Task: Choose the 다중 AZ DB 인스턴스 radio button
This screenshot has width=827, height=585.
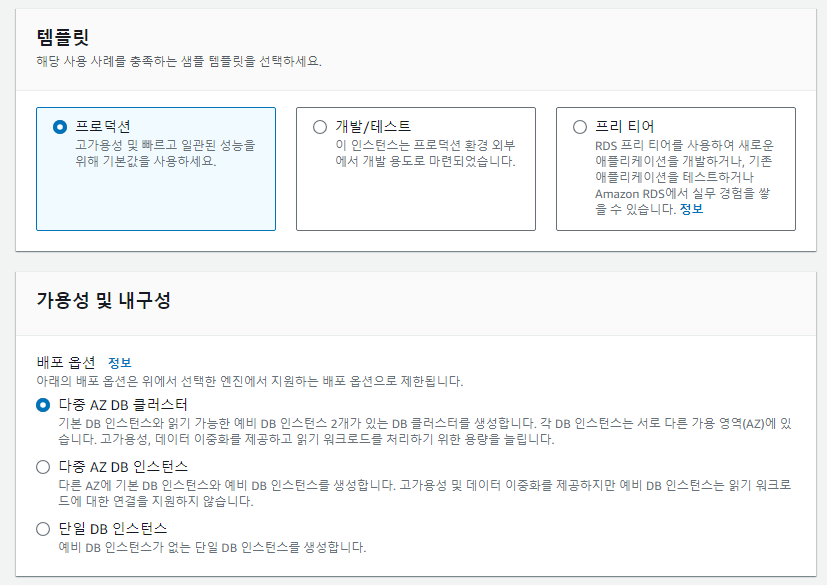Action: coord(43,467)
